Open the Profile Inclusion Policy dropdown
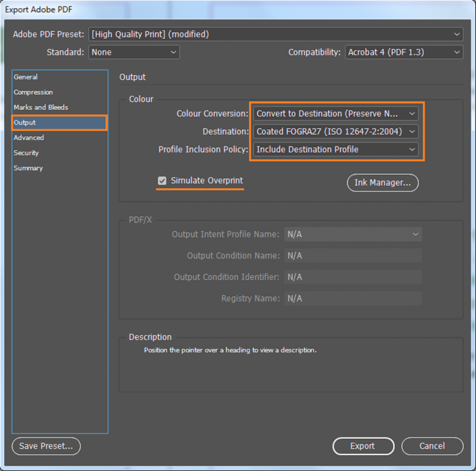 pos(336,150)
